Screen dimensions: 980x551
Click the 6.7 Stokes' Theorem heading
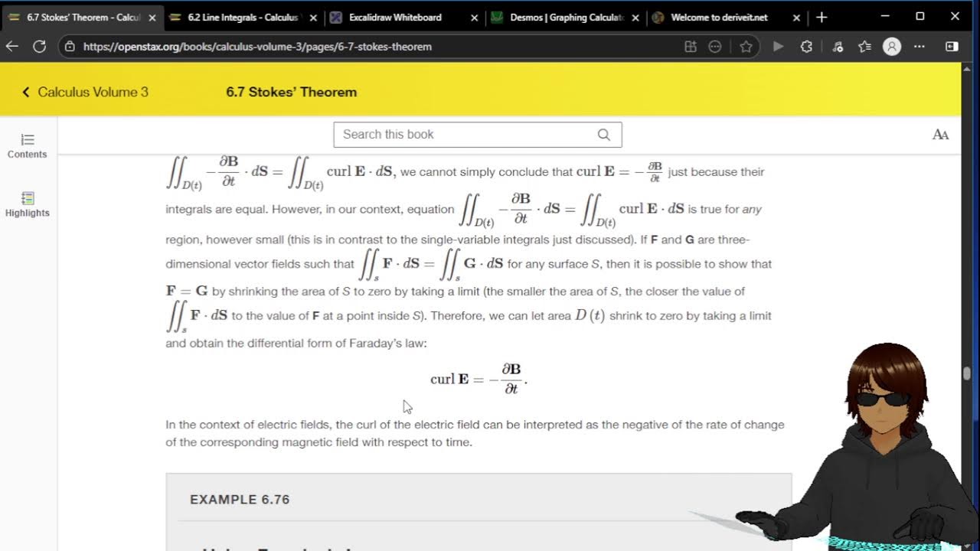[x=291, y=92]
